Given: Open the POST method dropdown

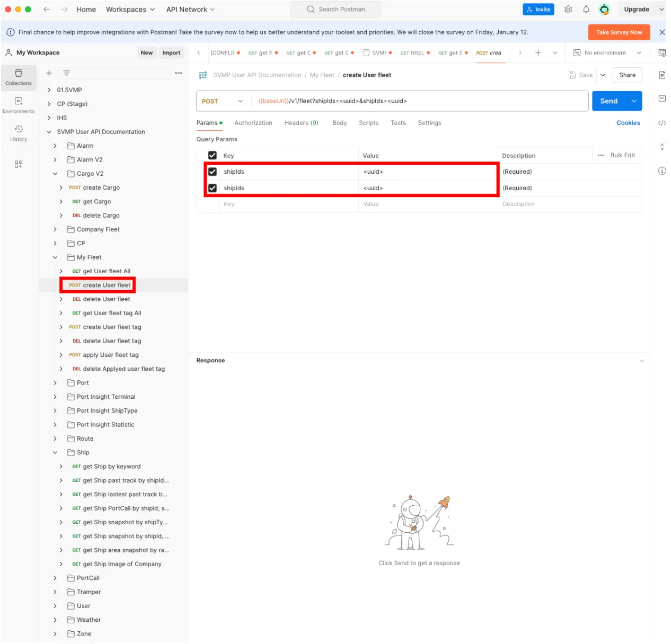Looking at the screenshot, I should click(x=222, y=101).
